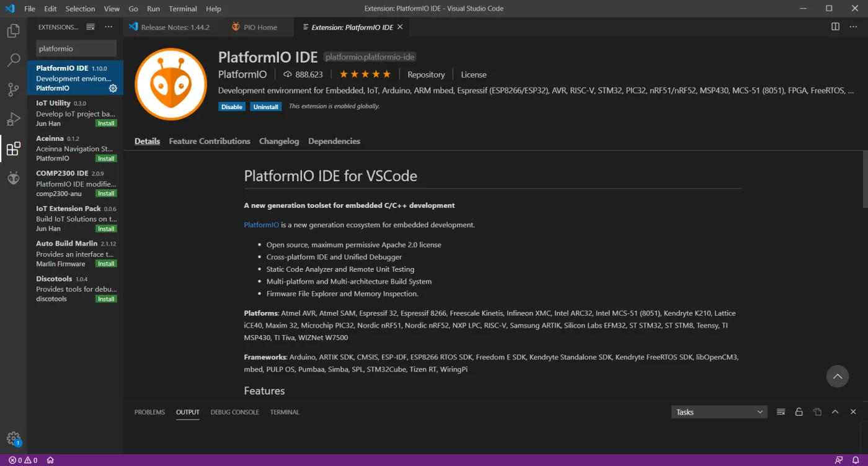868x466 pixels.
Task: Click the gear icon for PlatformIO IDE extension
Action: (x=113, y=88)
